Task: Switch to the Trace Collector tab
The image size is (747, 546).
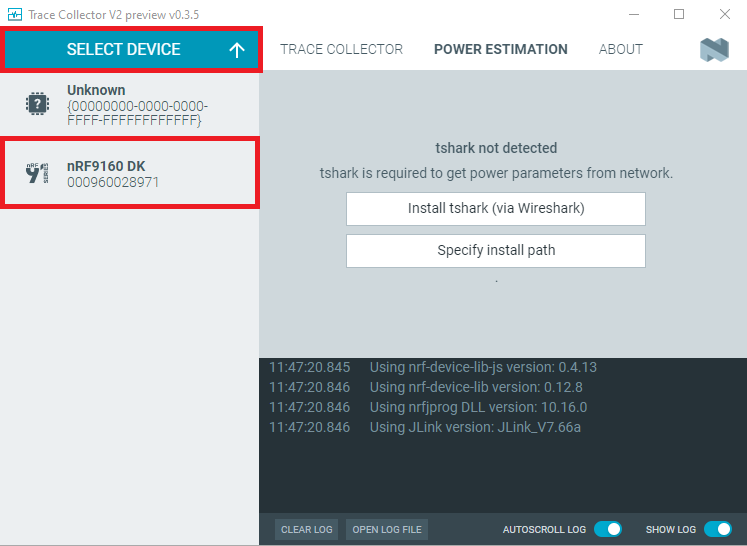Action: click(x=341, y=49)
